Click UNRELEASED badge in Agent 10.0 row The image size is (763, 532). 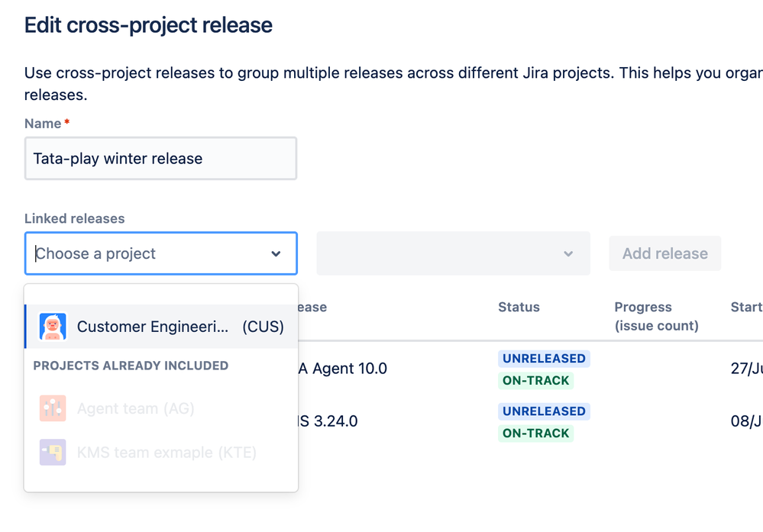544,359
